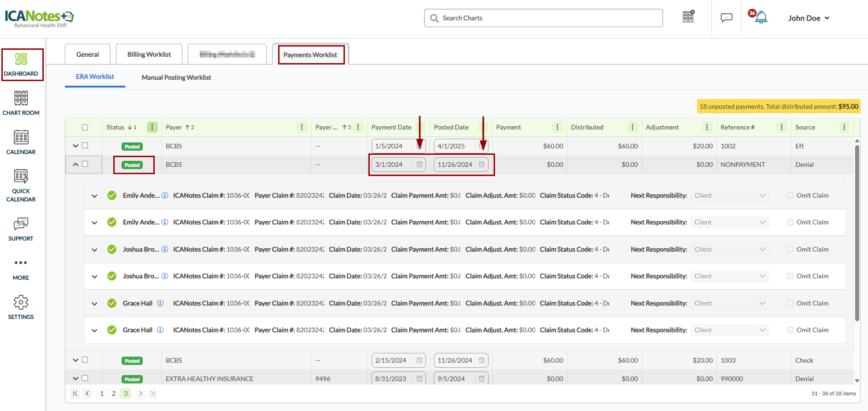Go to page 2 of results
Image resolution: width=868 pixels, height=411 pixels.
point(114,393)
